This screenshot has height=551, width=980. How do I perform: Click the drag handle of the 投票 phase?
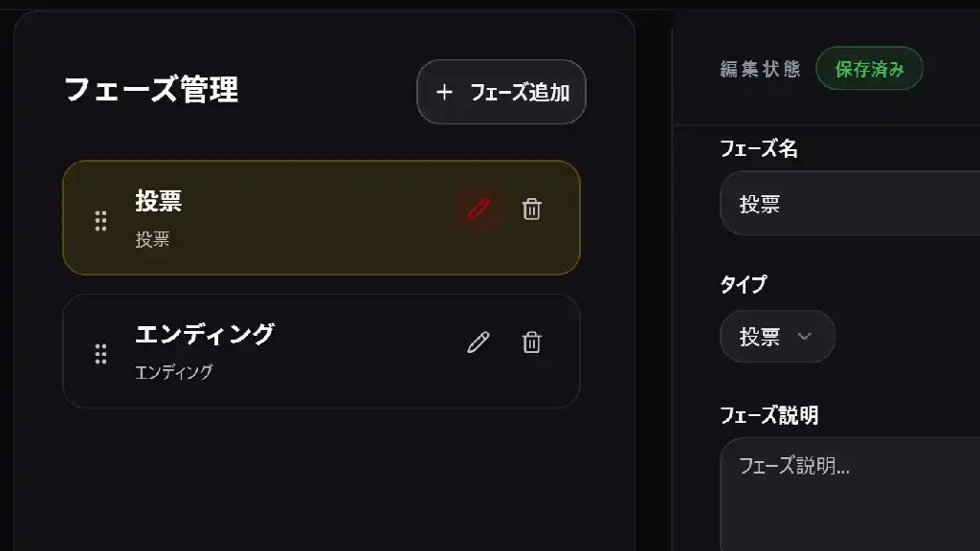(x=100, y=219)
